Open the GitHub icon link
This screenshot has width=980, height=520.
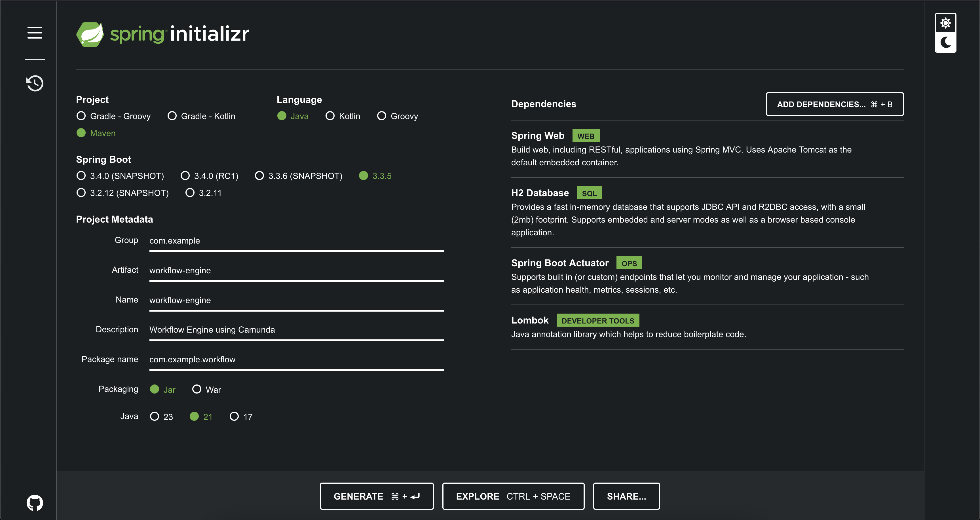(x=35, y=503)
